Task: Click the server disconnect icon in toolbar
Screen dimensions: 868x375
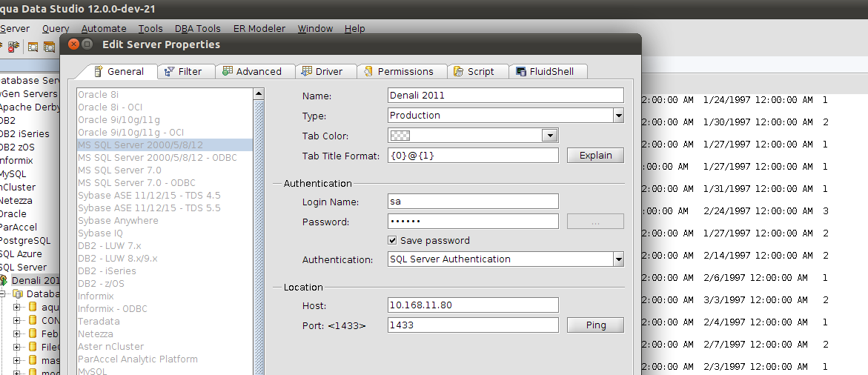Action: point(13,47)
